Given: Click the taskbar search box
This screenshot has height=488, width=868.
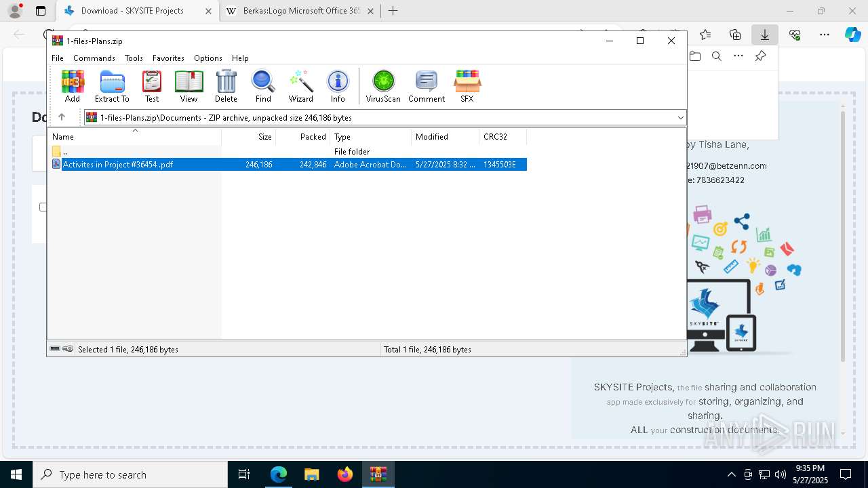Looking at the screenshot, I should [130, 474].
